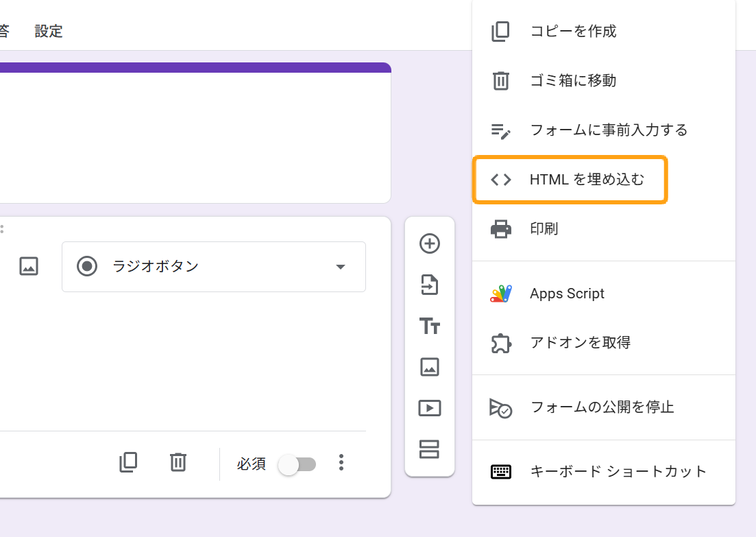Duplicate the question using the copy icon
Image resolution: width=756 pixels, height=537 pixels.
[x=128, y=462]
